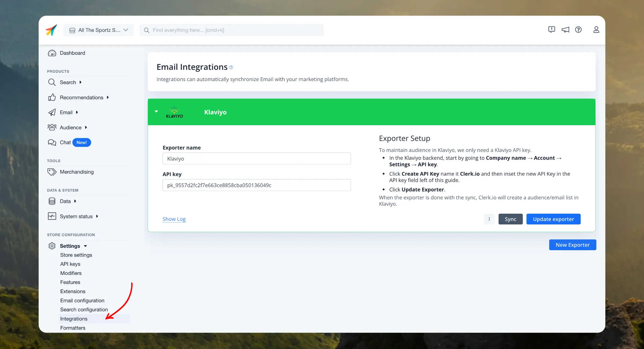644x349 pixels.
Task: Open Modifiers submenu item
Action: click(71, 273)
